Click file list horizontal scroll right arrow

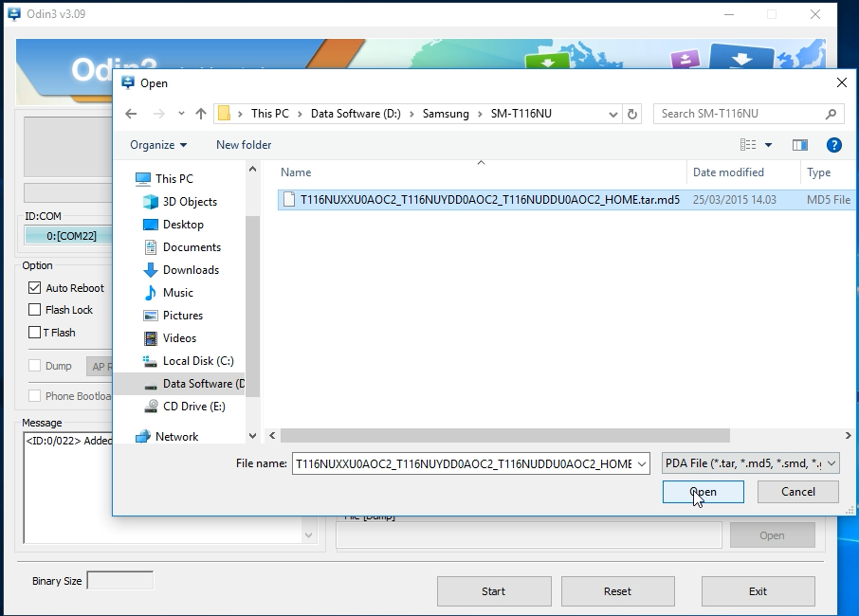point(848,435)
